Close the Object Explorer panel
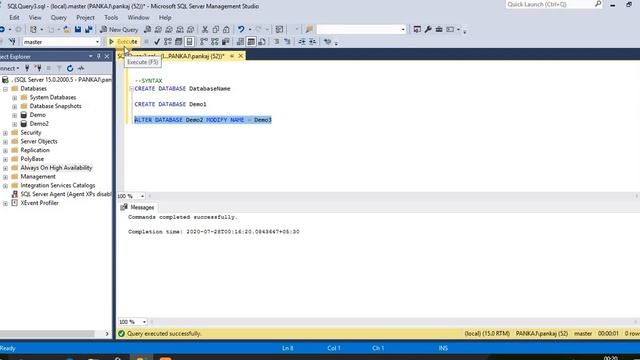This screenshot has height=360, width=640. pos(107,56)
